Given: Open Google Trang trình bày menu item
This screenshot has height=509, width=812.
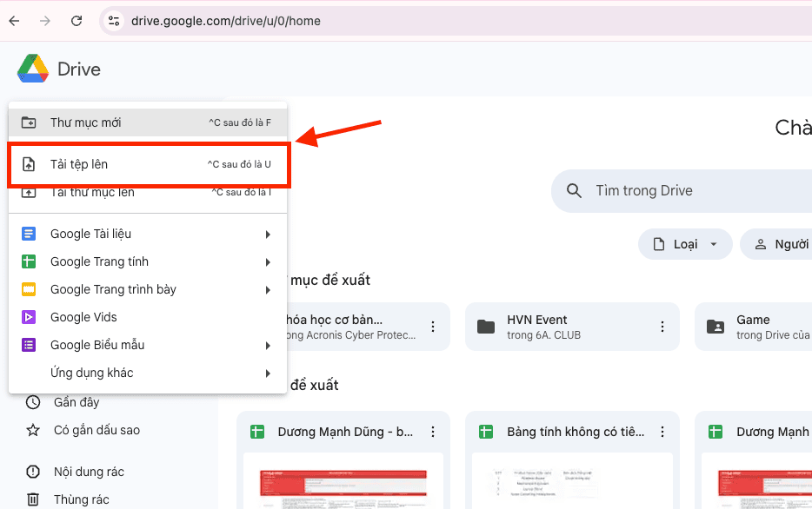Looking at the screenshot, I should pos(148,289).
